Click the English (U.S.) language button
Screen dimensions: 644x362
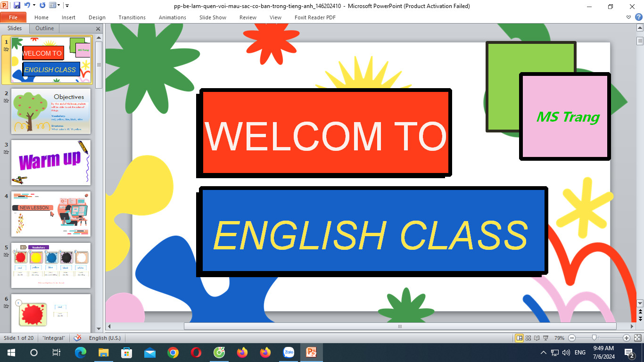coord(105,338)
